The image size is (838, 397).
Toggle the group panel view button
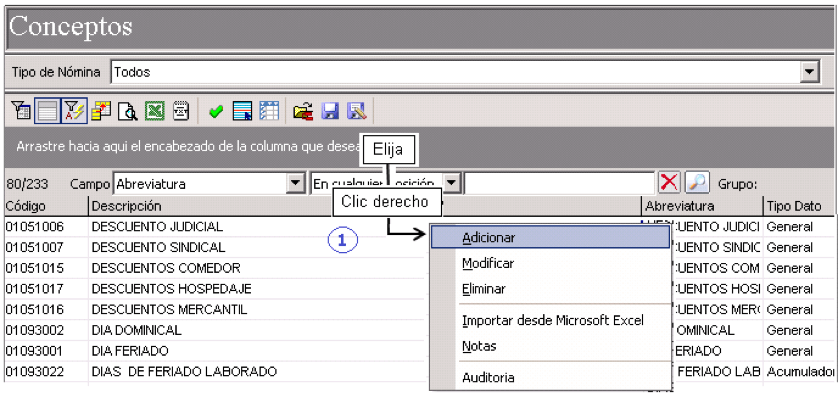pyautogui.click(x=47, y=112)
